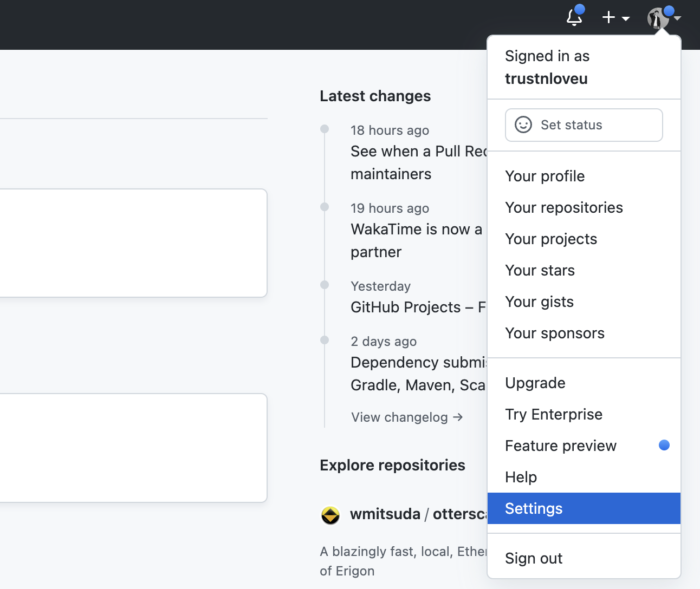
Task: Go to Your repositories
Action: (x=584, y=207)
